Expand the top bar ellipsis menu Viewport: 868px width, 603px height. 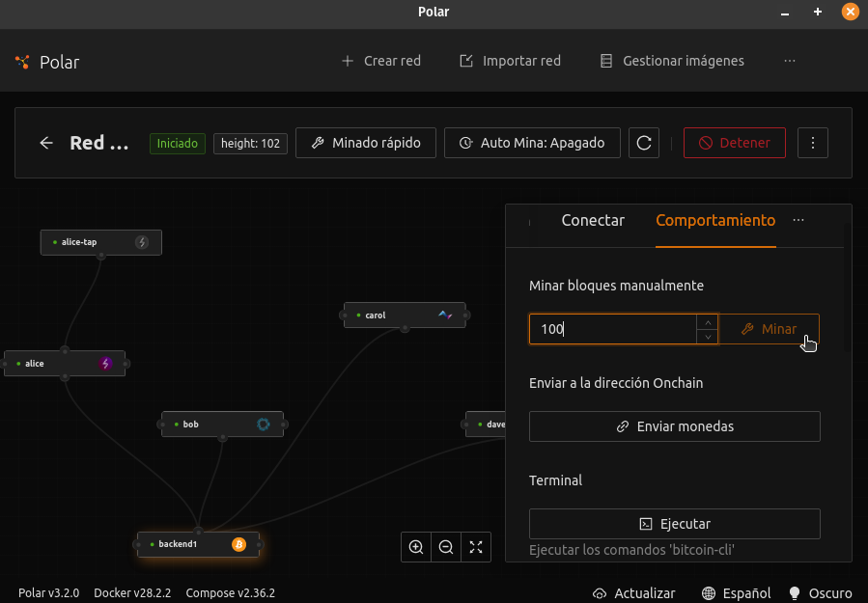click(790, 61)
